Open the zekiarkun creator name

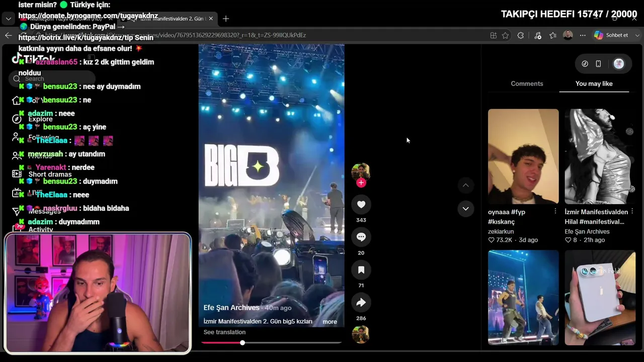coord(501,232)
